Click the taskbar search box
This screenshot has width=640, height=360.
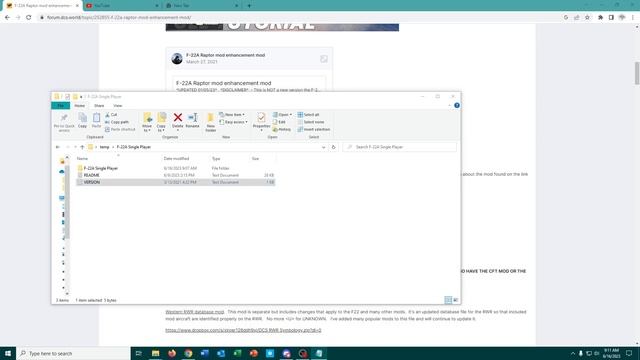(x=73, y=353)
